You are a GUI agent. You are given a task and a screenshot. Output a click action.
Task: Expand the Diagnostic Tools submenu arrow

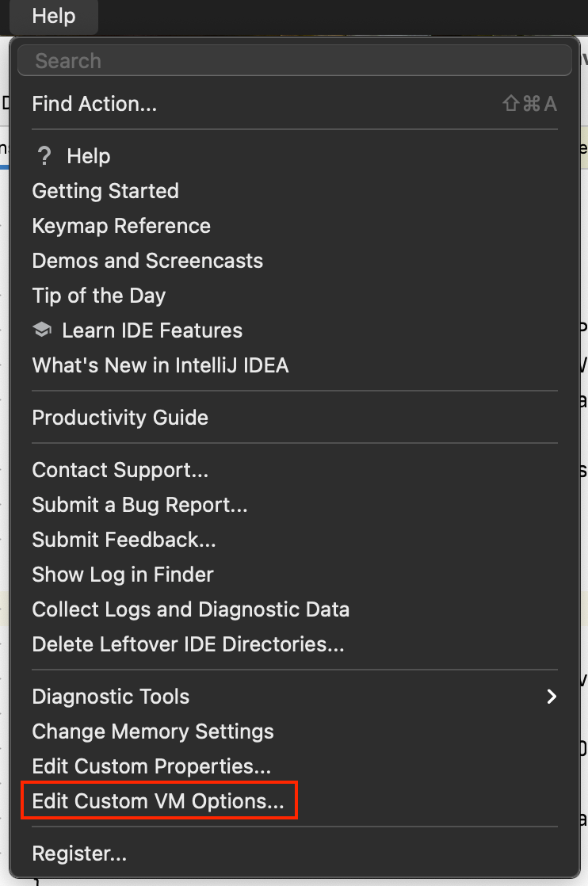point(552,697)
